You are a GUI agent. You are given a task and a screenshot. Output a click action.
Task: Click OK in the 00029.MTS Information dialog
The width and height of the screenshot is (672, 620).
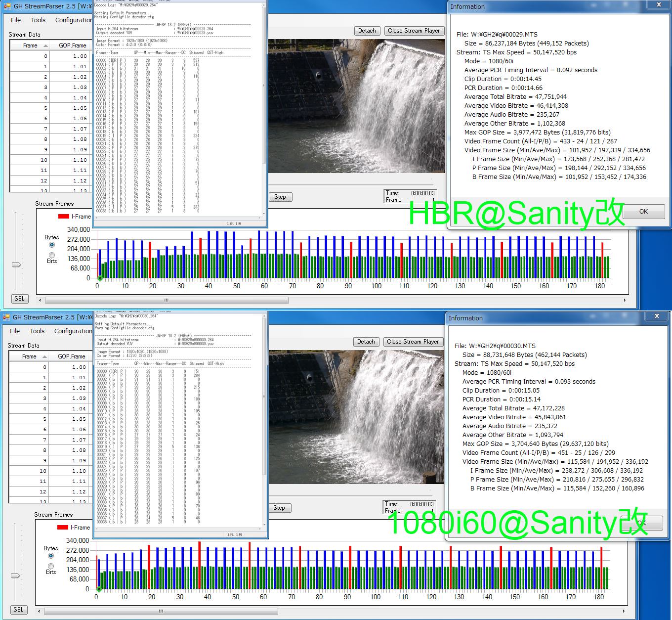pos(643,212)
